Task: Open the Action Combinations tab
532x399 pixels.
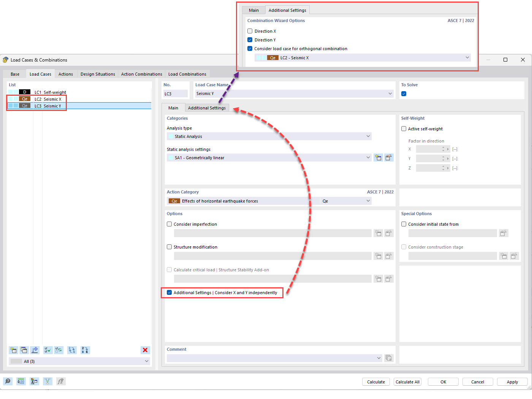Action: [x=142, y=74]
